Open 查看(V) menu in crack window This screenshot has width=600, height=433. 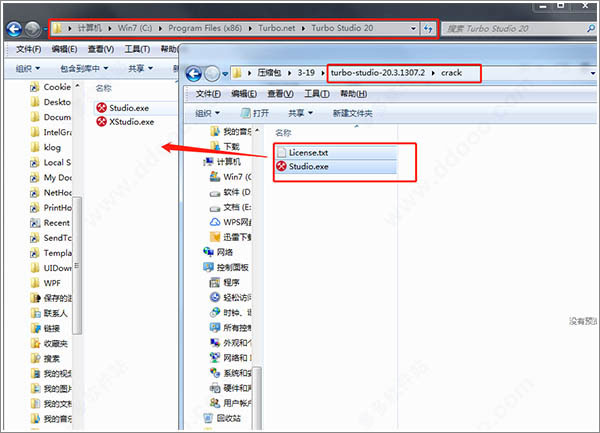280,94
